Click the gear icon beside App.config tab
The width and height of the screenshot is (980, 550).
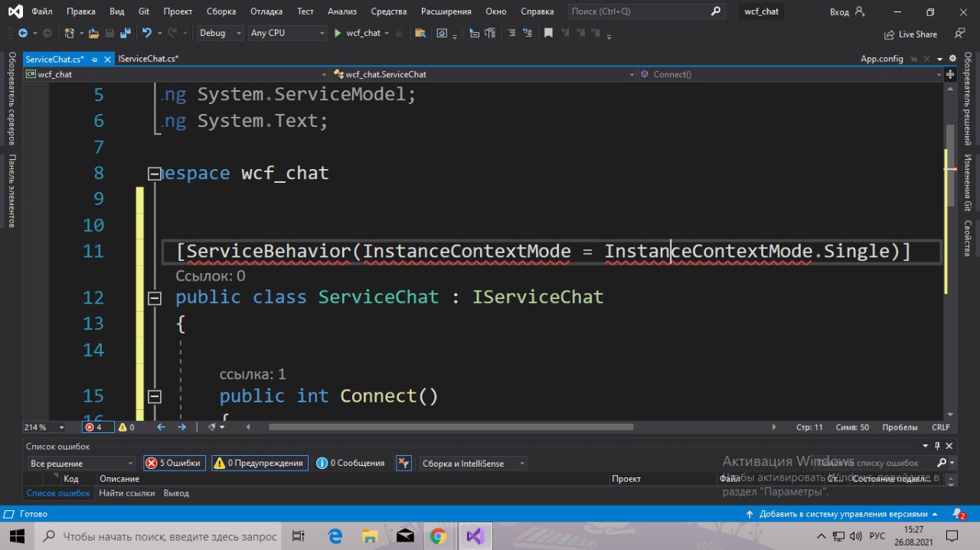[953, 58]
